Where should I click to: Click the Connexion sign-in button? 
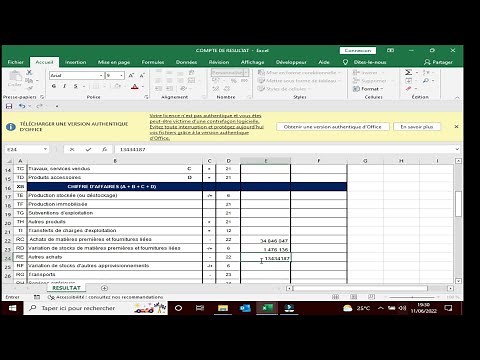pyautogui.click(x=358, y=51)
